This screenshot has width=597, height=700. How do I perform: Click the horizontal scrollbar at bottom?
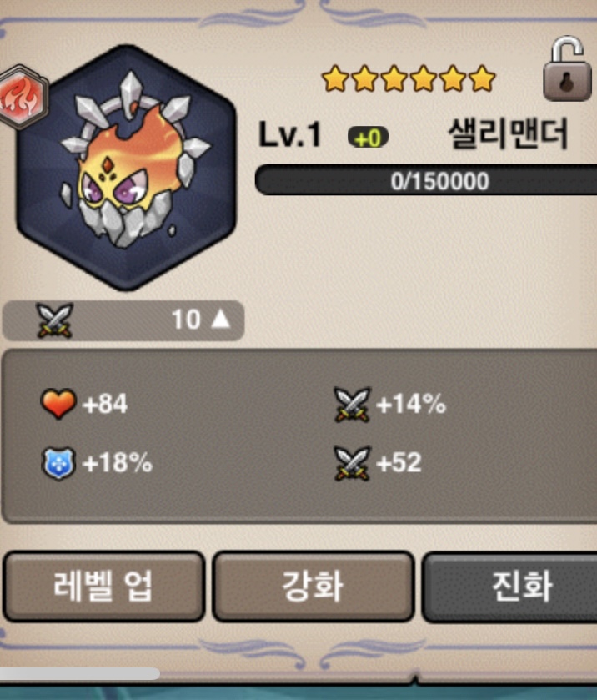pyautogui.click(x=79, y=673)
